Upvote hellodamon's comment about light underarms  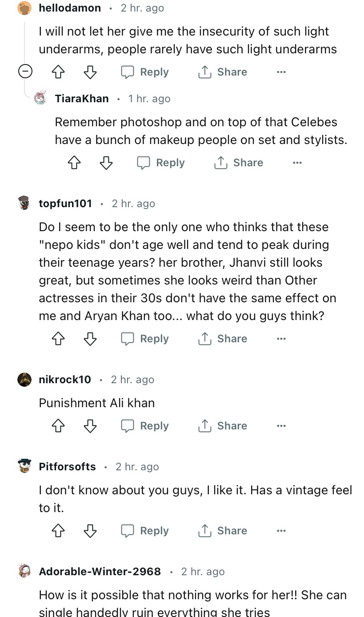[58, 72]
